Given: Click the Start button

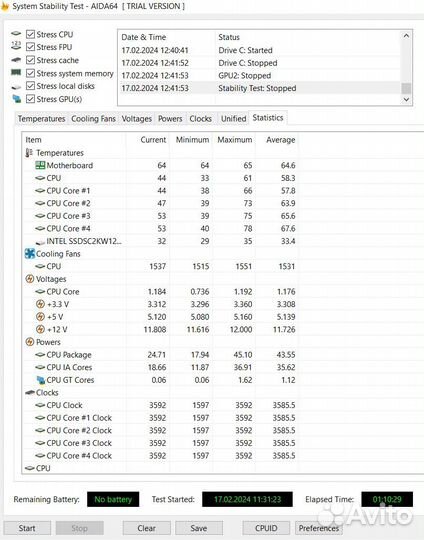Looking at the screenshot, I should click(x=27, y=528).
